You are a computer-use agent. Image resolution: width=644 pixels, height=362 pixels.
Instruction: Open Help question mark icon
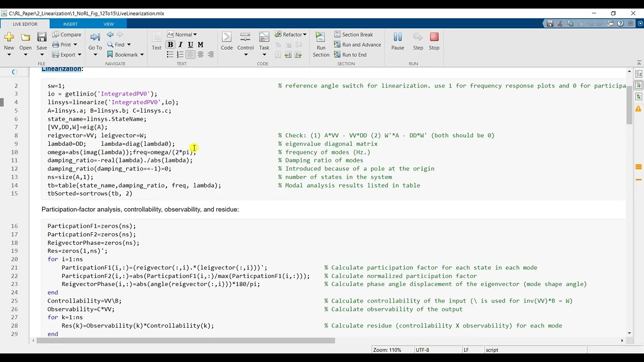(621, 24)
